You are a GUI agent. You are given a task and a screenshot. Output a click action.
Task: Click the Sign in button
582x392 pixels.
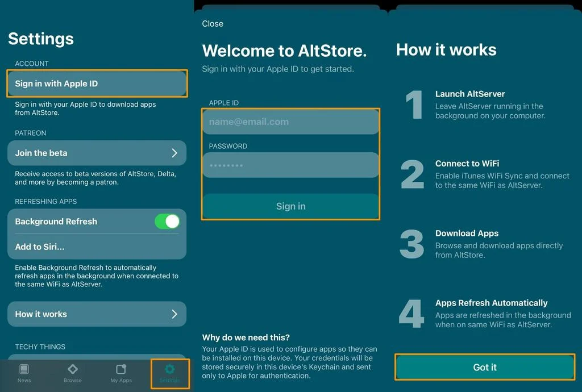[290, 206]
